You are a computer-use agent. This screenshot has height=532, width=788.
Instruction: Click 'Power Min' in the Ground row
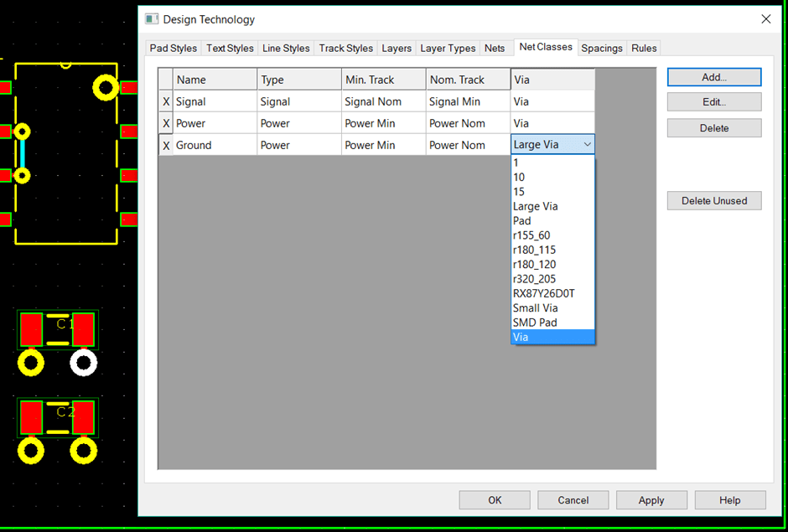point(384,145)
